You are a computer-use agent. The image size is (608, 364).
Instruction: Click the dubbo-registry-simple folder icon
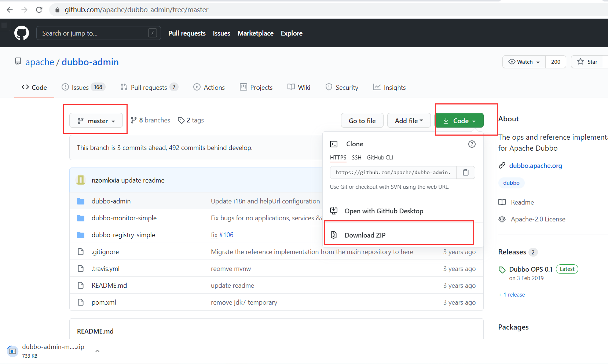[x=81, y=235]
